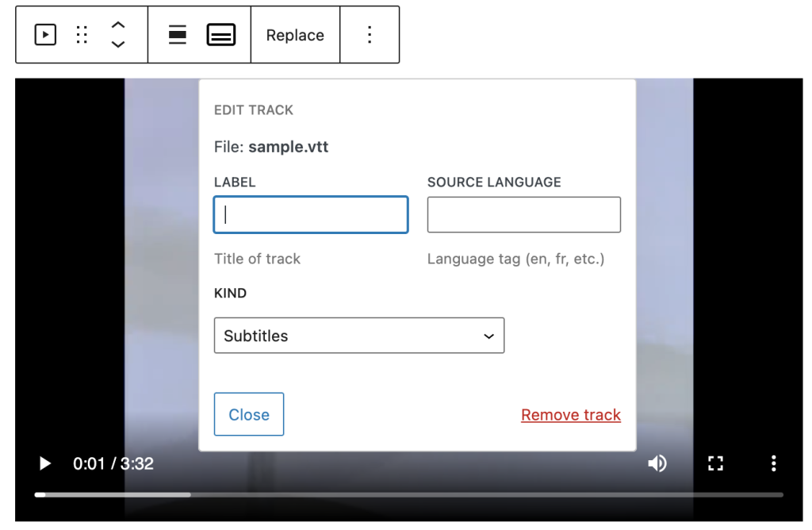
Task: Click the Close button
Action: click(248, 414)
